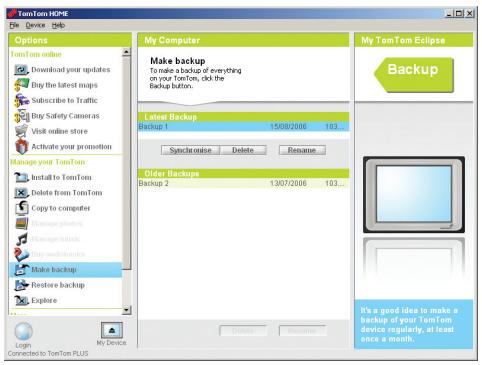Click the Manage your TomTom heading
Screen dimensions: 482x365
click(x=48, y=162)
